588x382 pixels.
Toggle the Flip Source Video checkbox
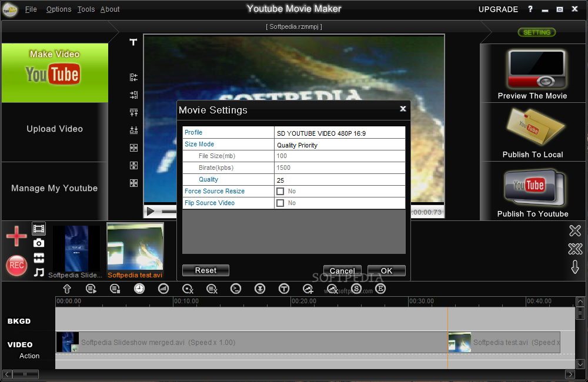pyautogui.click(x=280, y=203)
